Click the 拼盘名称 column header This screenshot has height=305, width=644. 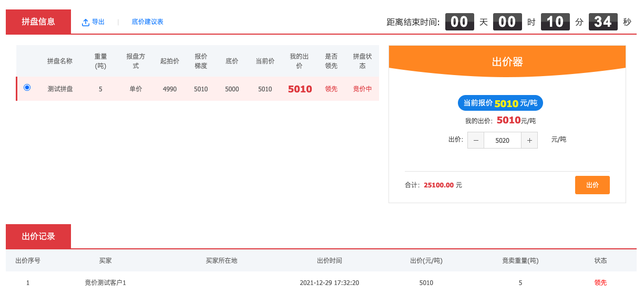point(60,61)
